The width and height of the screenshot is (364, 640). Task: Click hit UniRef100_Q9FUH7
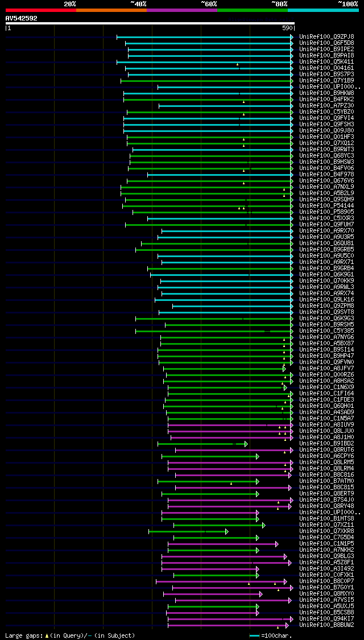tap(326, 225)
